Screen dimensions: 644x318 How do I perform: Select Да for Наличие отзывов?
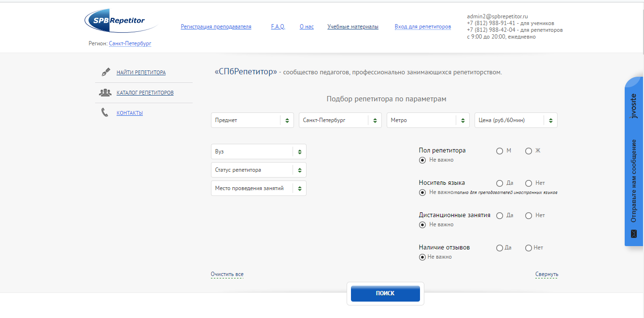[500, 248]
